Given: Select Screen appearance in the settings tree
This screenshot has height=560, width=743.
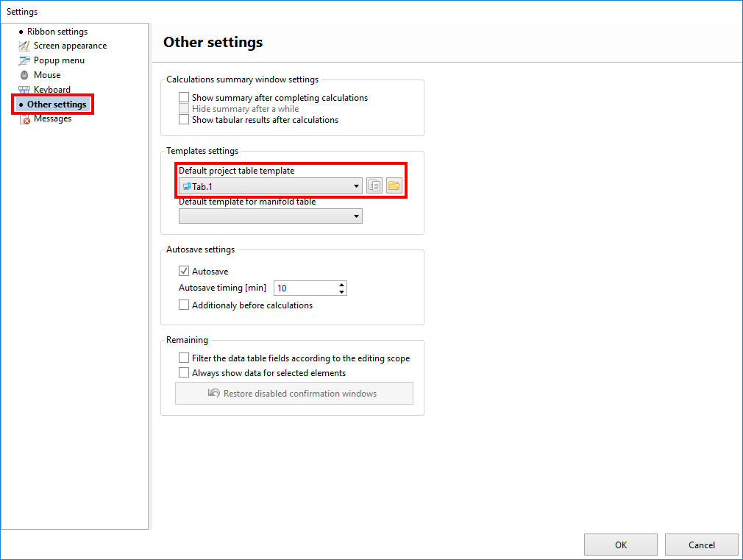Looking at the screenshot, I should point(69,46).
